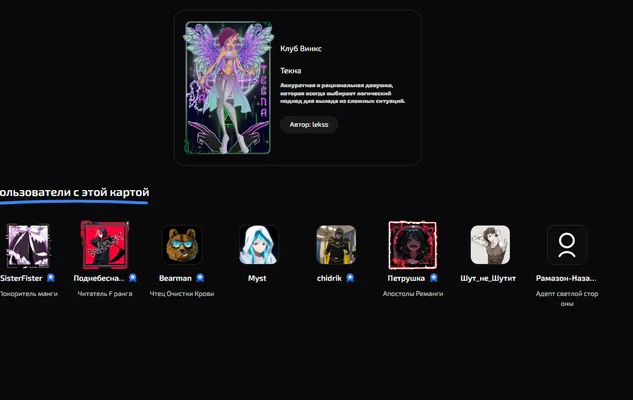Screen dimensions: 633x400
Task: Open the Клуб Винкс title link
Action: (x=301, y=49)
